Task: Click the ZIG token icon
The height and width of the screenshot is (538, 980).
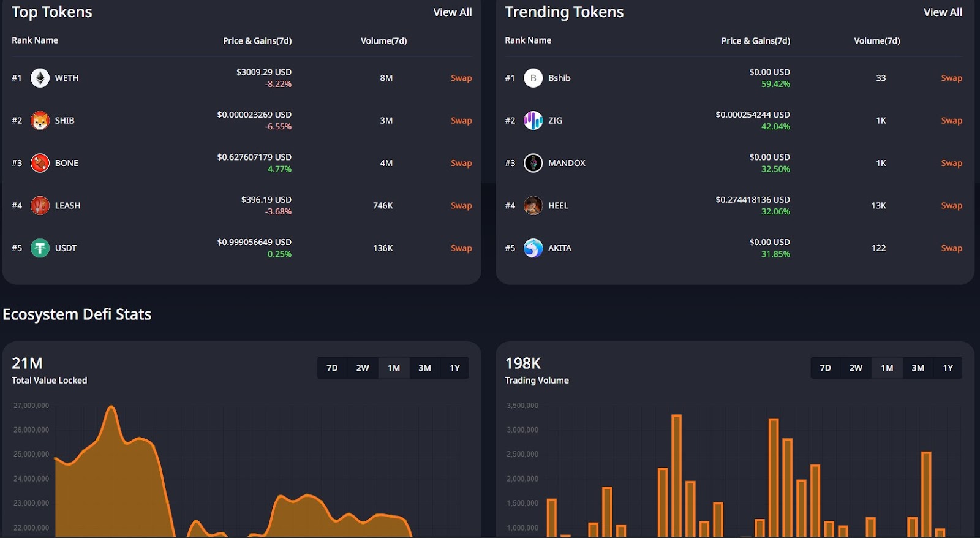Action: [533, 121]
